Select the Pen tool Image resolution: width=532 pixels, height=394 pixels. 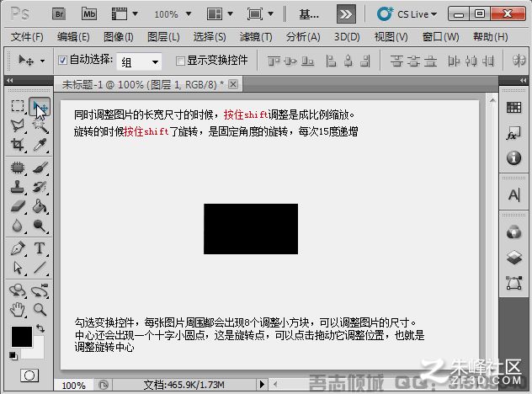coord(18,248)
